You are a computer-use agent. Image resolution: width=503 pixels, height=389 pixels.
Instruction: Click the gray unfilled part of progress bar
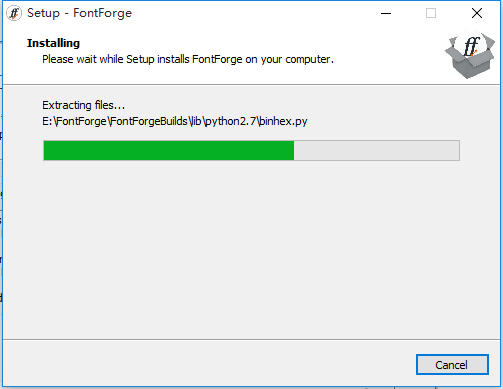(377, 151)
